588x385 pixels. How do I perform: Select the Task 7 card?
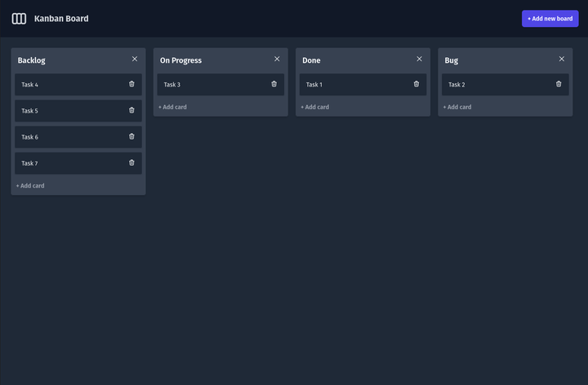78,163
